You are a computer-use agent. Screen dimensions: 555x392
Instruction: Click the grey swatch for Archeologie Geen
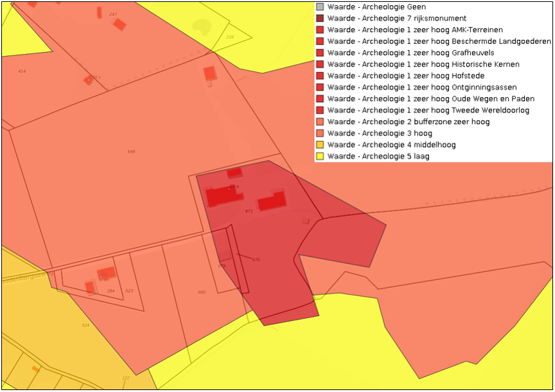tap(320, 6)
